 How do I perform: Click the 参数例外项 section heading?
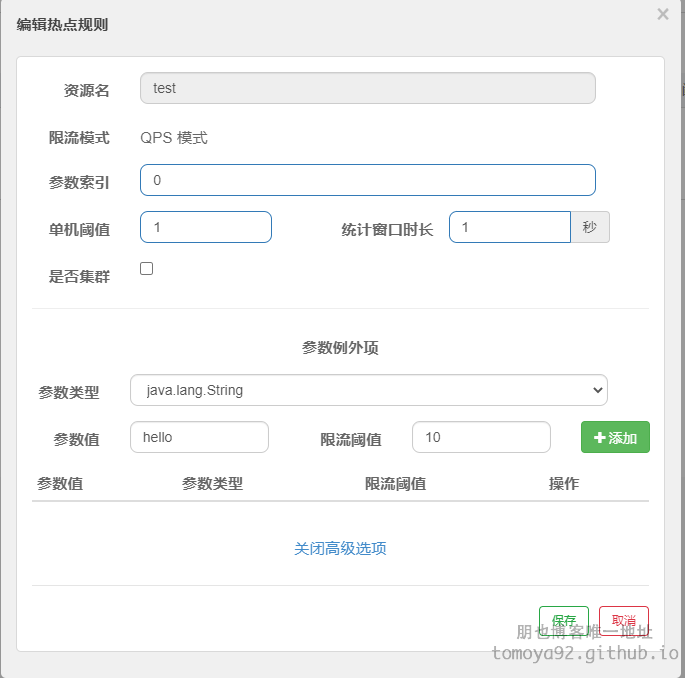tap(340, 348)
